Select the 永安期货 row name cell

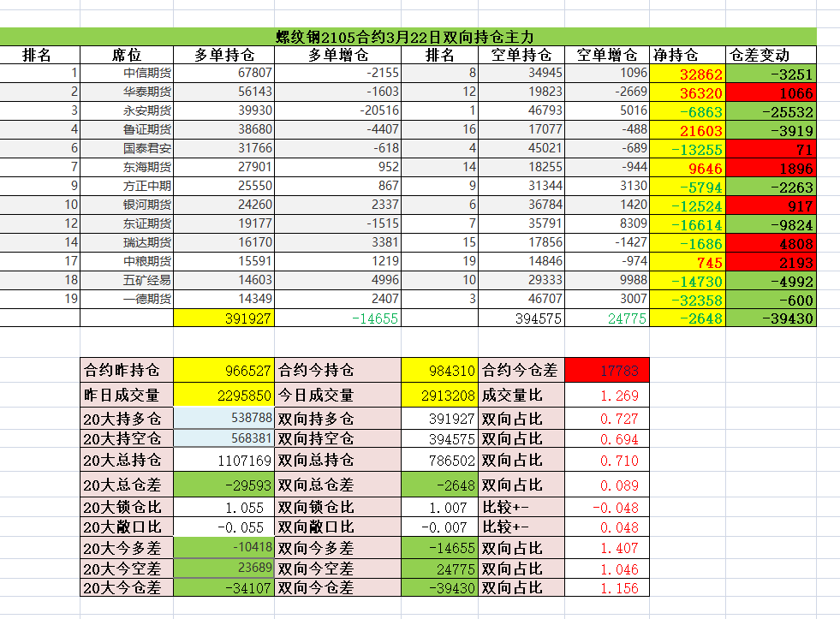click(127, 111)
